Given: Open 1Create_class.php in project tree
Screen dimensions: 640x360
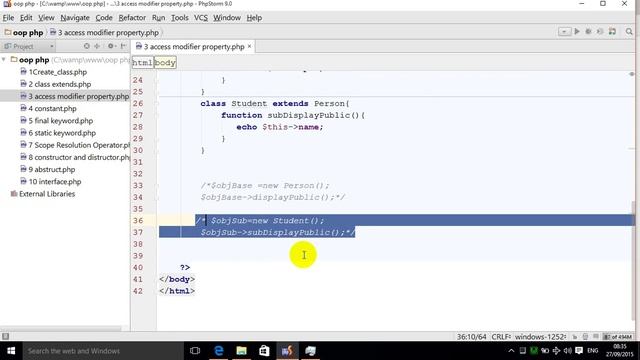Looking at the screenshot, I should (53, 72).
